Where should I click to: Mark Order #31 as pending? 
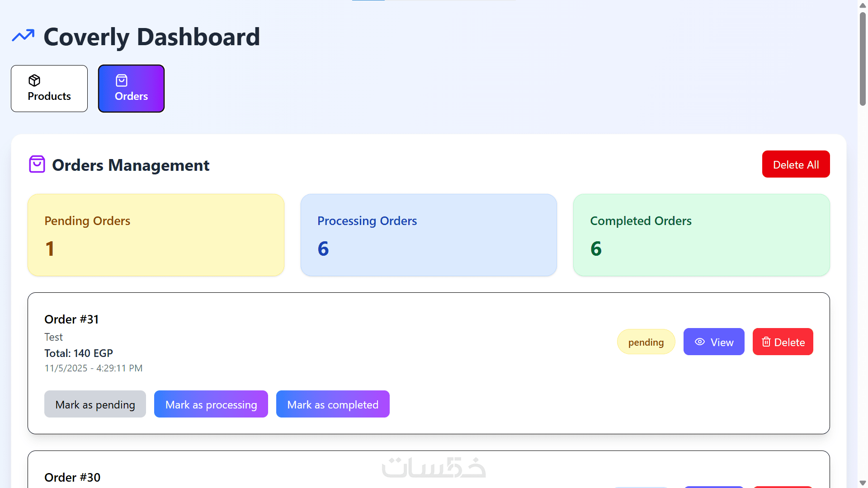pyautogui.click(x=95, y=404)
